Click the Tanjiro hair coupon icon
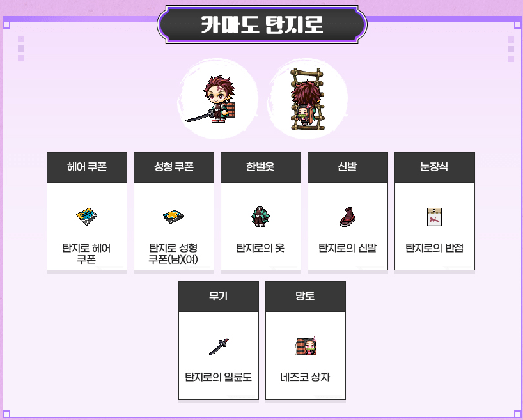 pos(87,217)
